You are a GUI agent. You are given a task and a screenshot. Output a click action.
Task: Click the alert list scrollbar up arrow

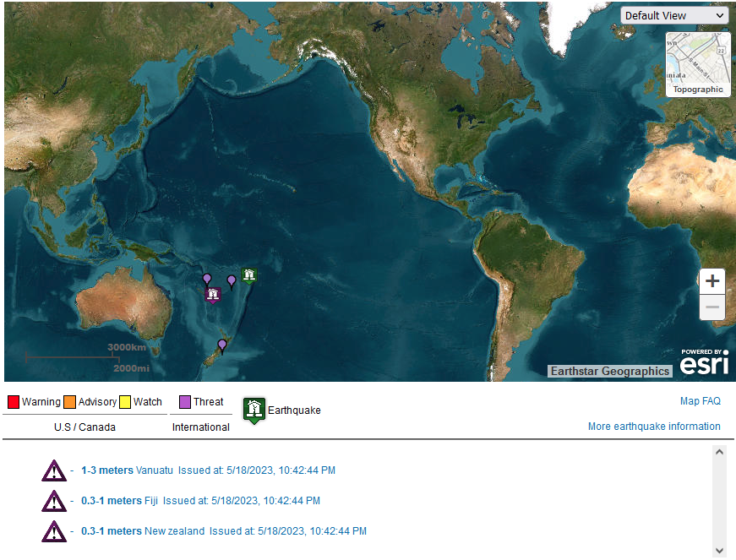coord(719,452)
